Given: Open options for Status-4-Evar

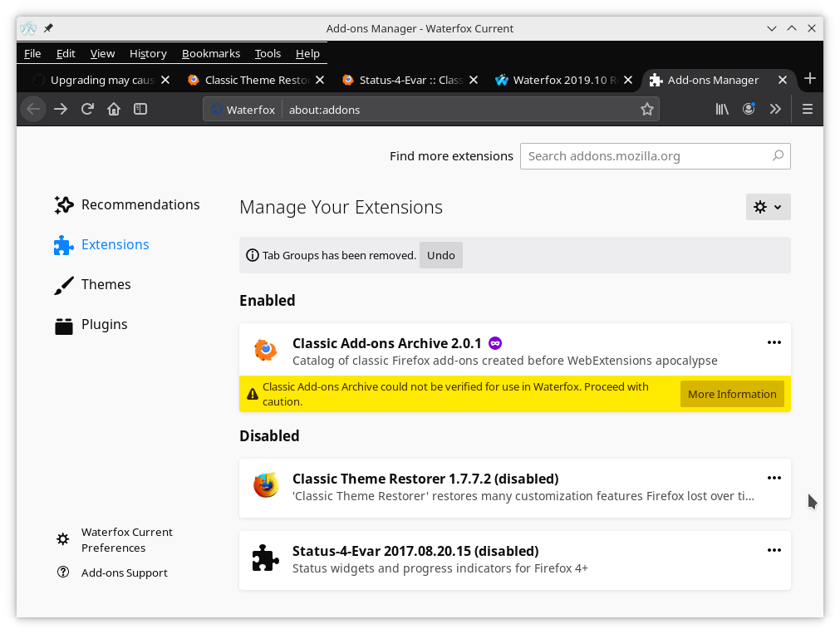Looking at the screenshot, I should click(774, 550).
